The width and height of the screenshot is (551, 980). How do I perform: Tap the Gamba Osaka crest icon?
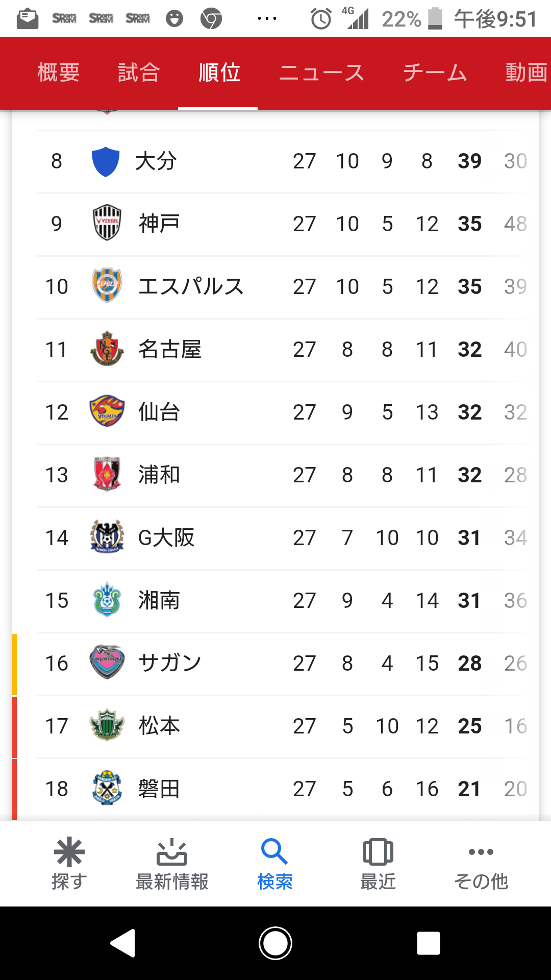pyautogui.click(x=107, y=537)
